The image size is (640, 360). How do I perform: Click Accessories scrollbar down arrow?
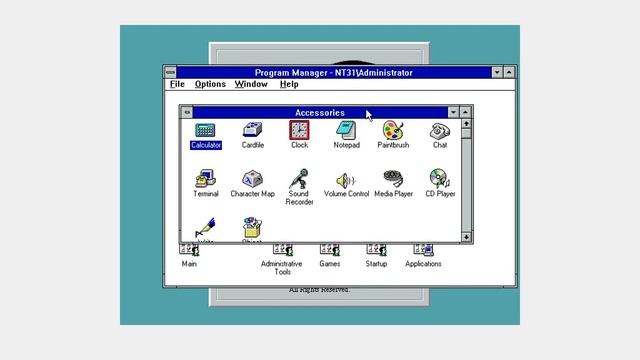(466, 237)
